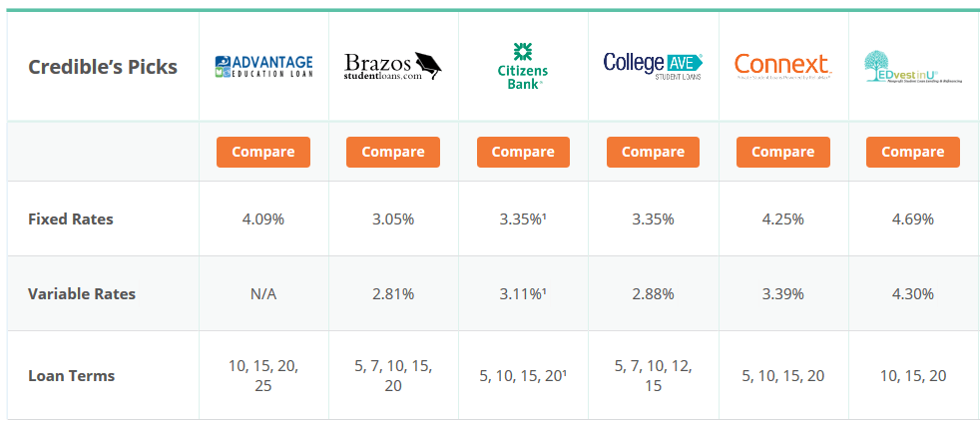Click the Loan Terms row label
The height and width of the screenshot is (430, 980).
pyautogui.click(x=71, y=375)
